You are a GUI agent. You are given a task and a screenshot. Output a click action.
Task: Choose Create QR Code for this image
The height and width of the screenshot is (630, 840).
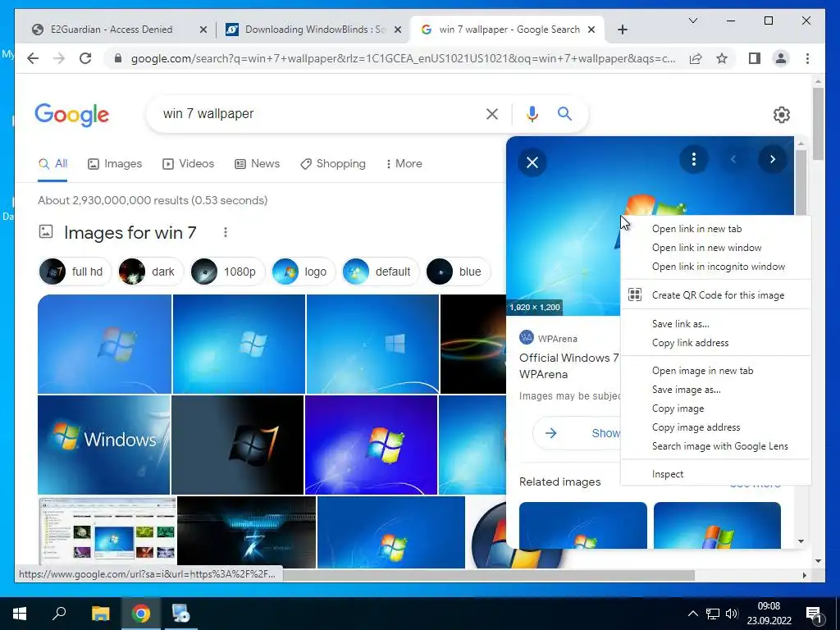715,294
